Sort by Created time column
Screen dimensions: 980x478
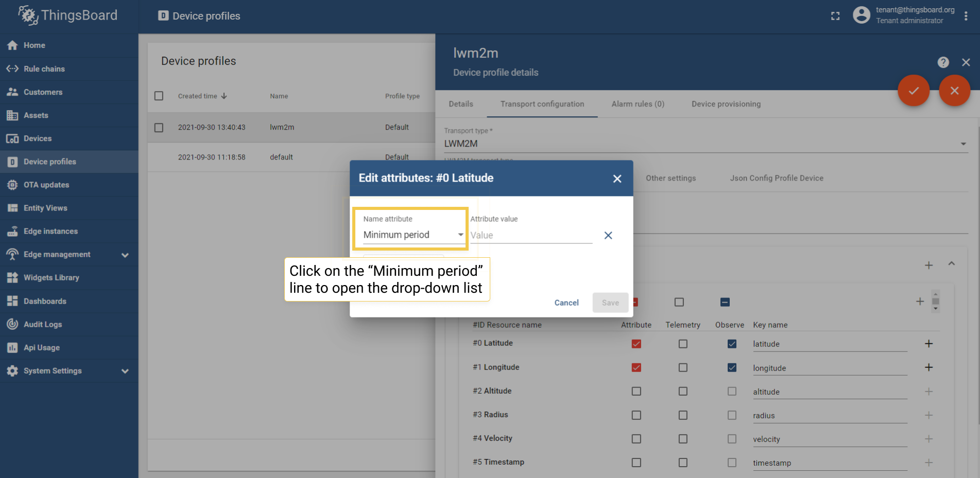[x=202, y=96]
